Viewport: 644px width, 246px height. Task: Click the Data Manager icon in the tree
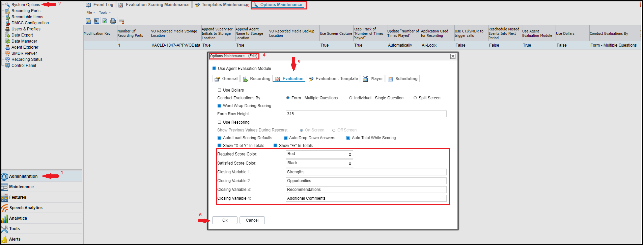[x=7, y=41]
